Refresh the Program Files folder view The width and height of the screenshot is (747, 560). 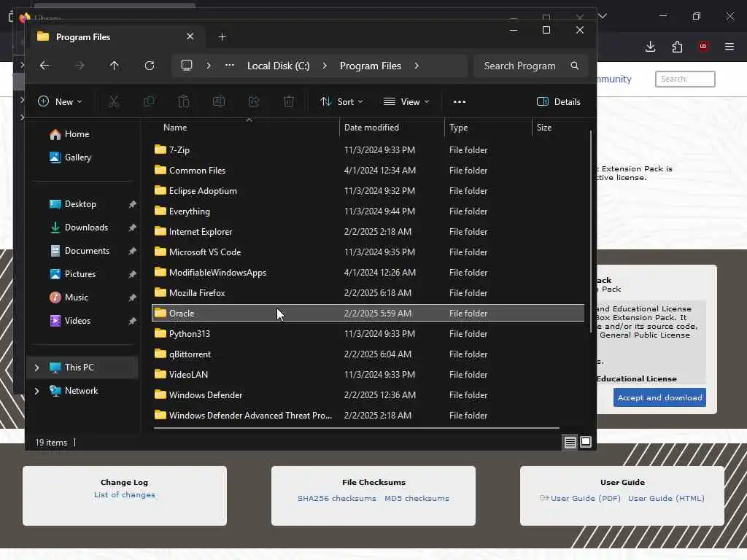(x=150, y=66)
